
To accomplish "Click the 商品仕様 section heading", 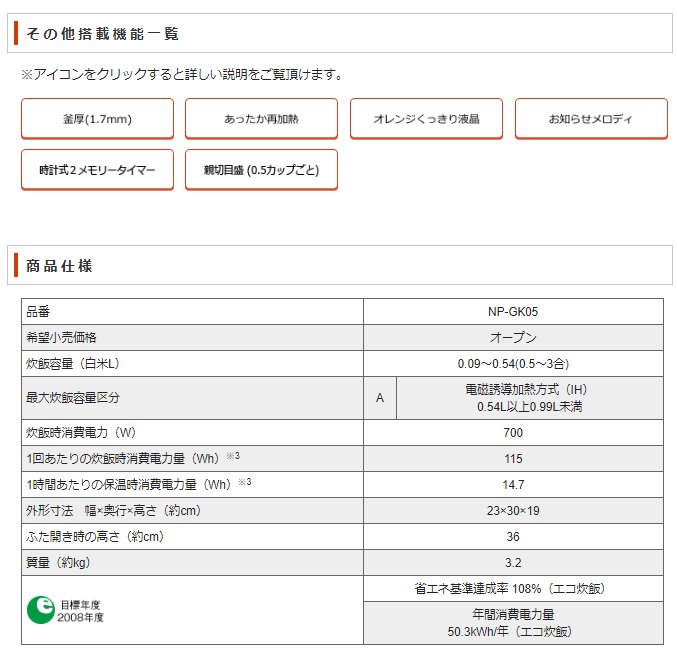I will [x=60, y=266].
